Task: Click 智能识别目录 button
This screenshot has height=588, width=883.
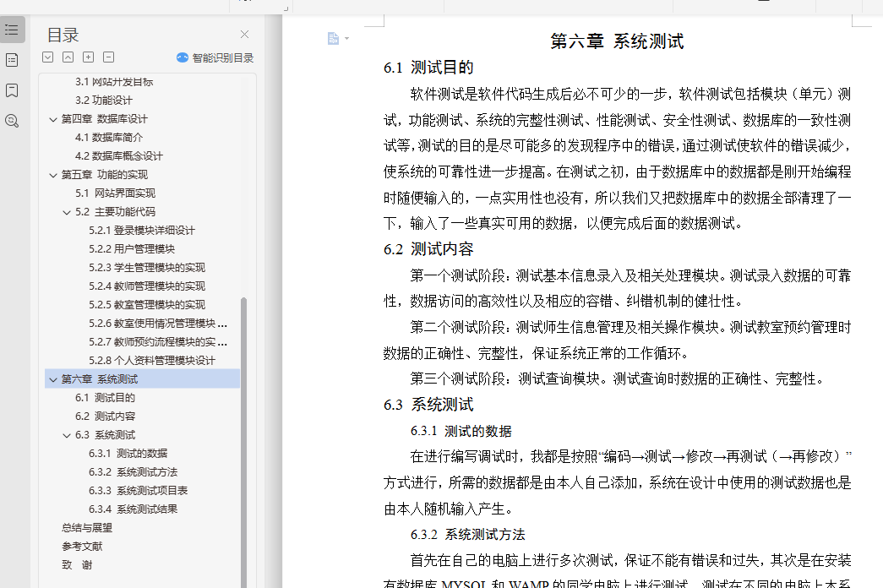Action: tap(215, 57)
